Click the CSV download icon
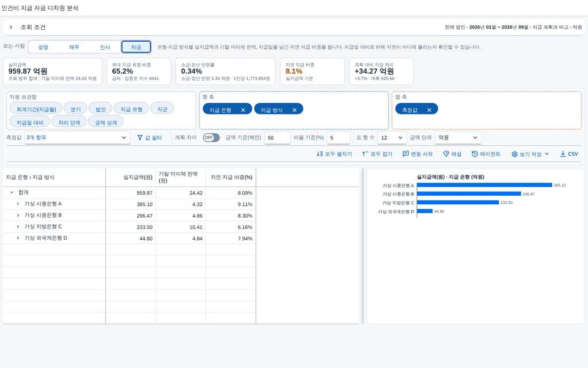 click(x=563, y=154)
